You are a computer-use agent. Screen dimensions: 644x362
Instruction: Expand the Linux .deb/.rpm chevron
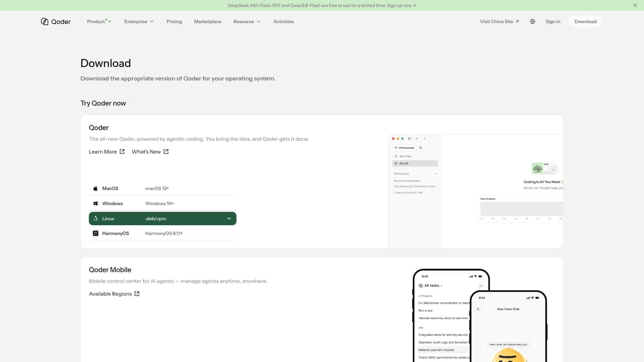(x=229, y=219)
